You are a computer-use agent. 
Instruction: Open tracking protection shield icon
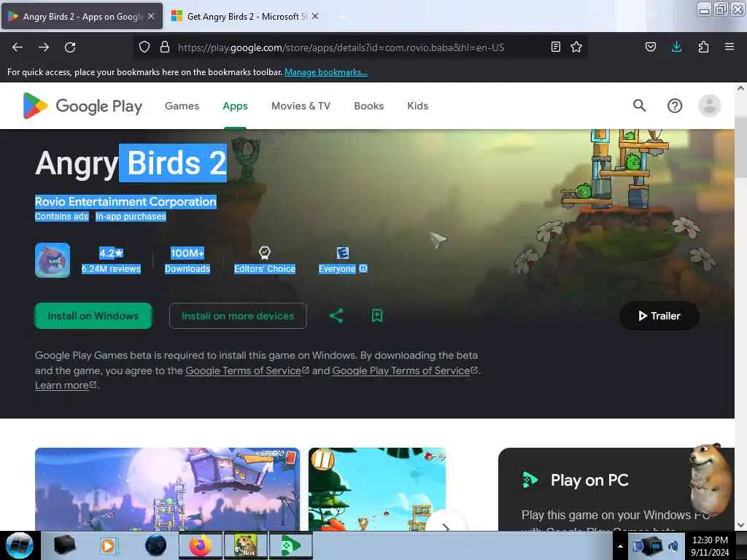coord(144,47)
